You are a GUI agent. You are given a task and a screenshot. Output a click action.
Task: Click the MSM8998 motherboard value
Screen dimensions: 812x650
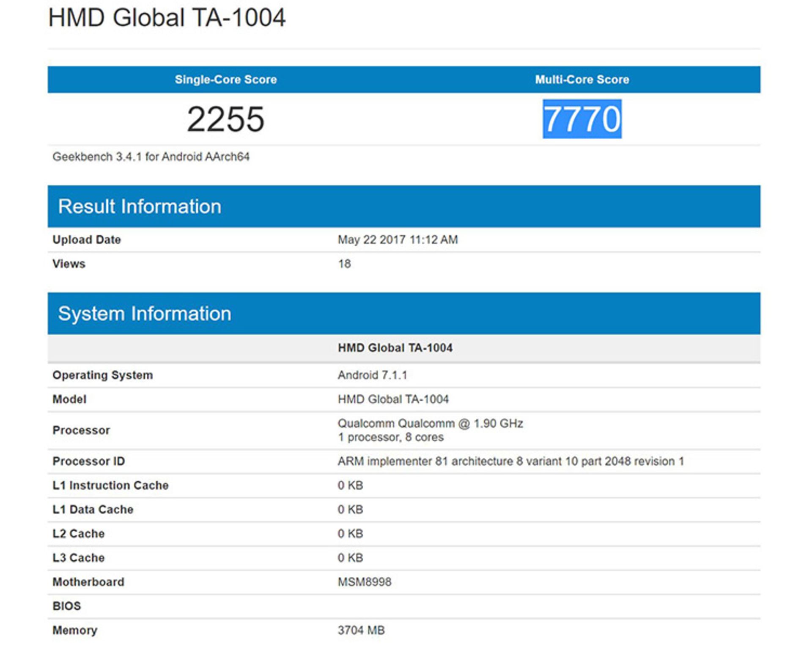(x=364, y=582)
